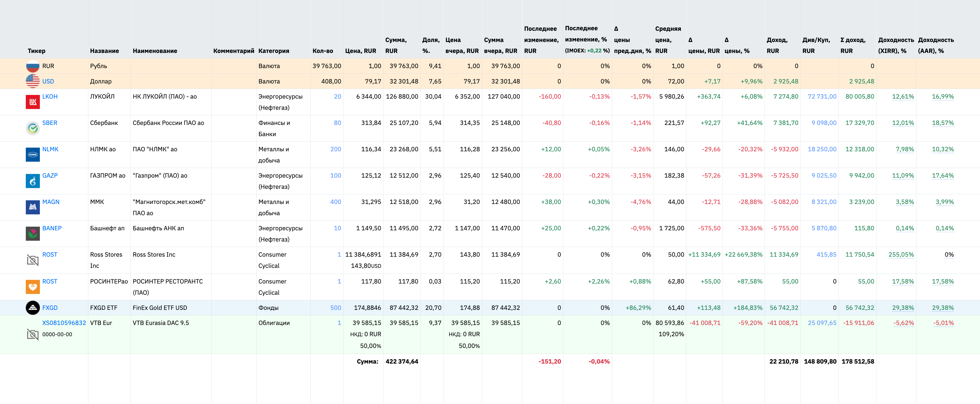Click the US flag icon for USD
This screenshot has width=980, height=404.
(x=33, y=81)
